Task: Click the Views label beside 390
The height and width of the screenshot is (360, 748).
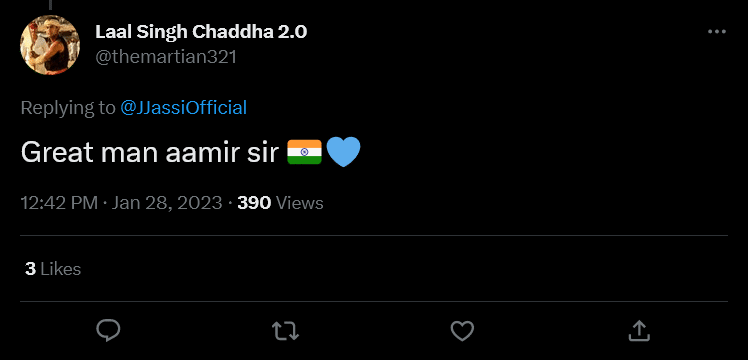Action: pos(300,203)
